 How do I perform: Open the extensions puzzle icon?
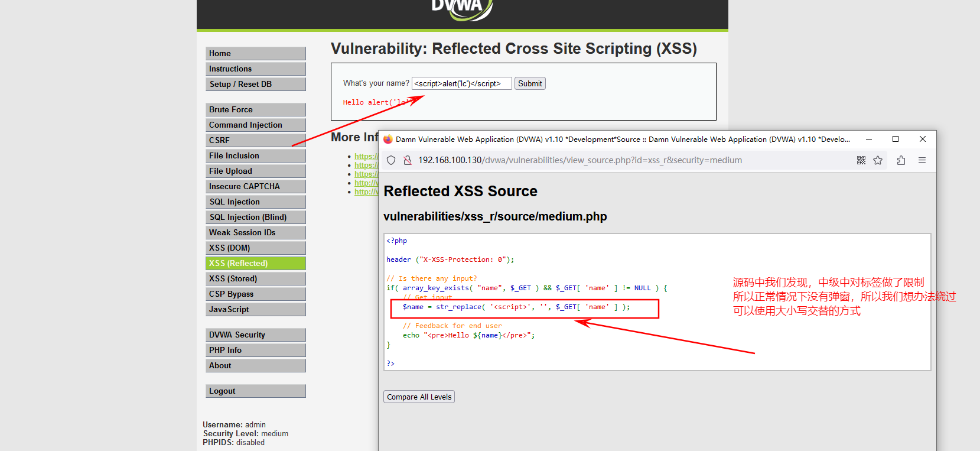901,160
